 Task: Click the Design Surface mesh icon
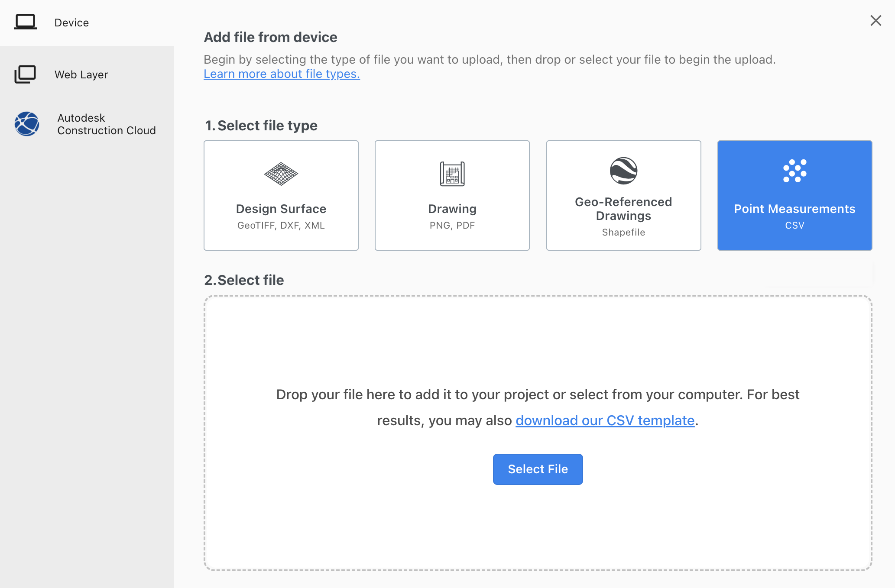[x=281, y=174]
